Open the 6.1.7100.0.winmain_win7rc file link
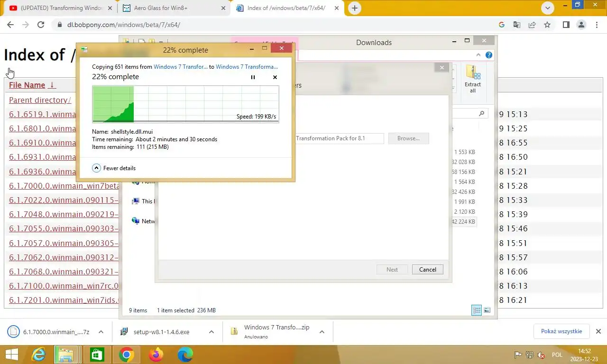The image size is (607, 364). 64,286
